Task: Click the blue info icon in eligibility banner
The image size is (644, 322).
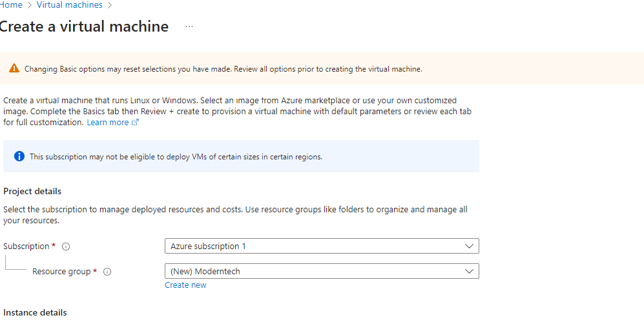Action: point(19,156)
